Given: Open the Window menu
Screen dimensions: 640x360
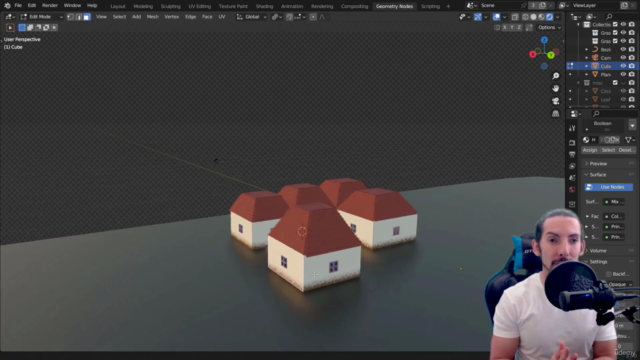Looking at the screenshot, I should [72, 6].
